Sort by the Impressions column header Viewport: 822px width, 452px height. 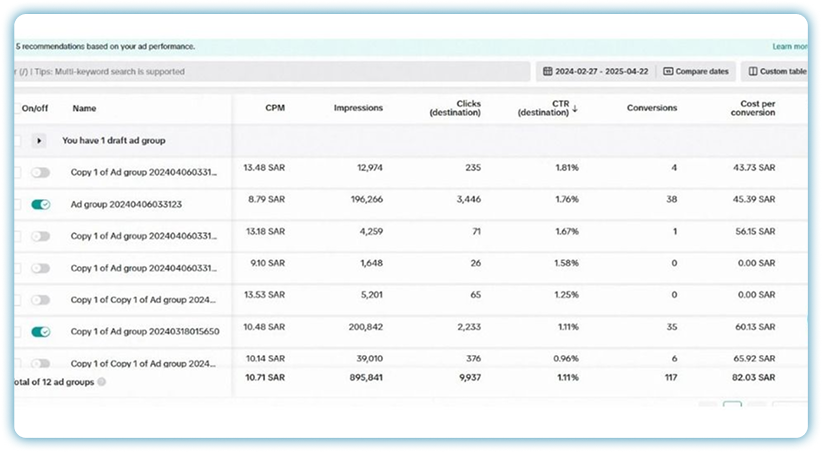(358, 108)
